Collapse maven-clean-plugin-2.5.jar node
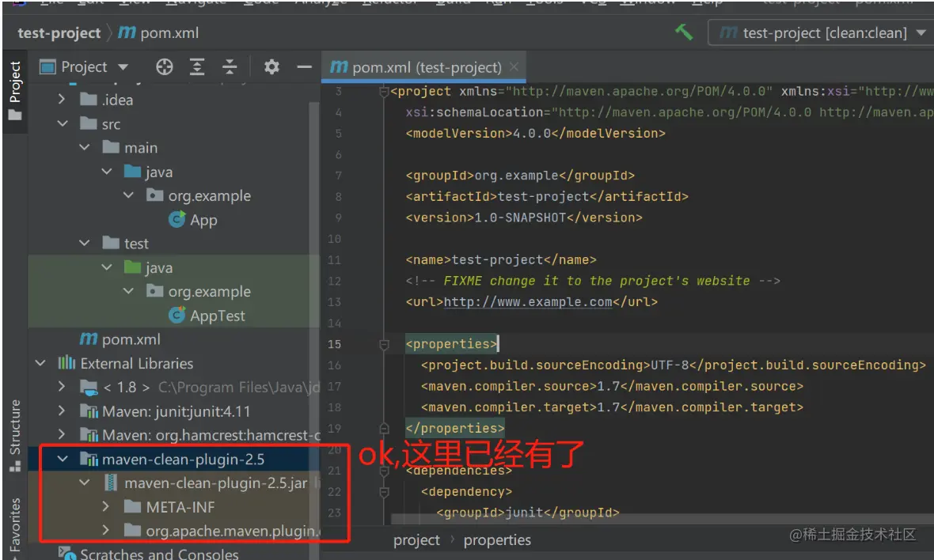 85,482
